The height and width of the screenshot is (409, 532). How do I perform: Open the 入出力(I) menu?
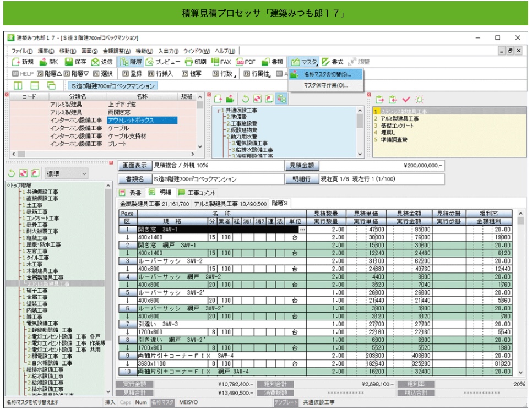pyautogui.click(x=169, y=51)
